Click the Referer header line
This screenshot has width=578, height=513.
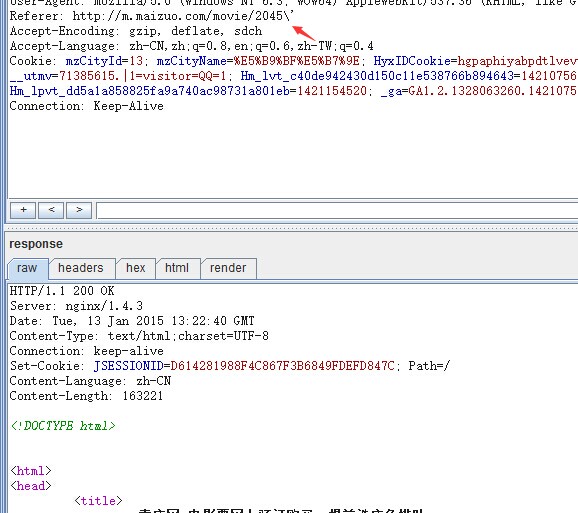pyautogui.click(x=152, y=16)
